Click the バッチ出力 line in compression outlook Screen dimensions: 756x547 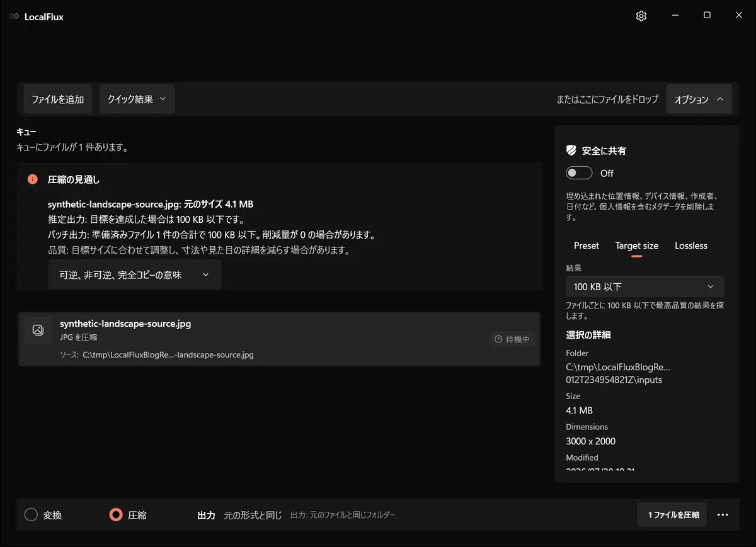(x=212, y=235)
